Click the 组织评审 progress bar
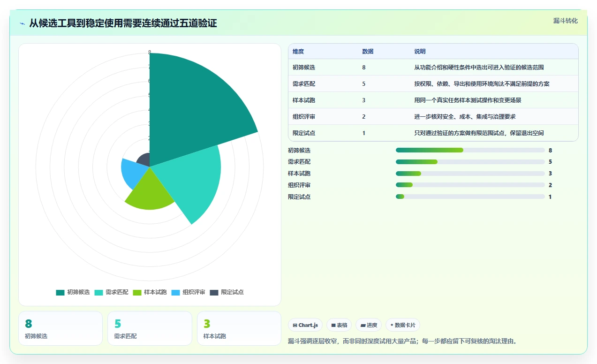This screenshot has height=364, width=597. 470,185
